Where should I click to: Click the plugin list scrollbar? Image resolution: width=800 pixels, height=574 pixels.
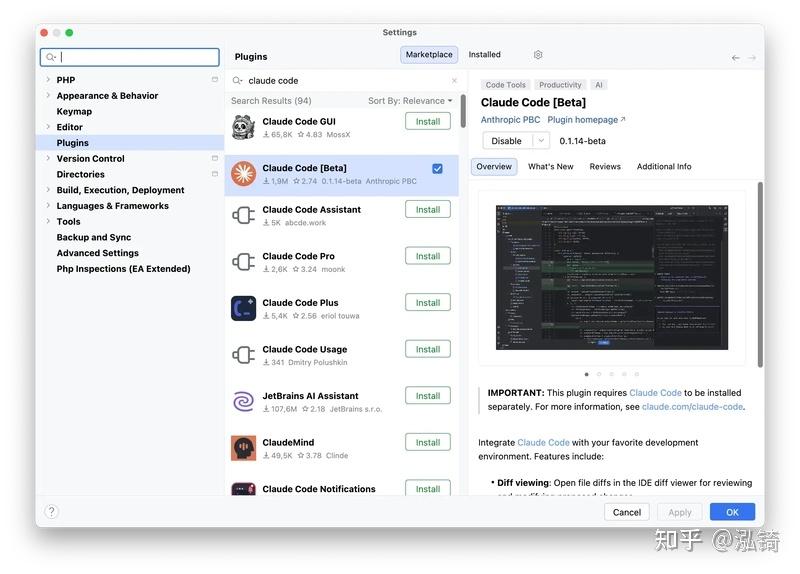click(463, 111)
